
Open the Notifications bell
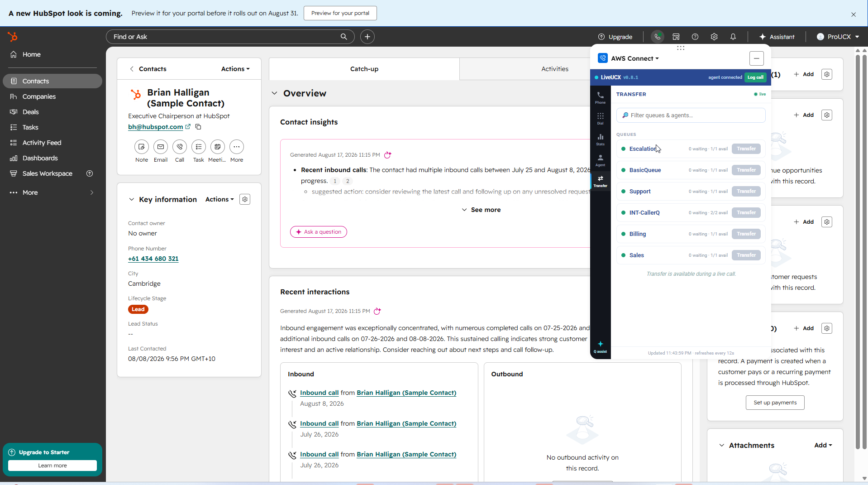[x=733, y=37]
